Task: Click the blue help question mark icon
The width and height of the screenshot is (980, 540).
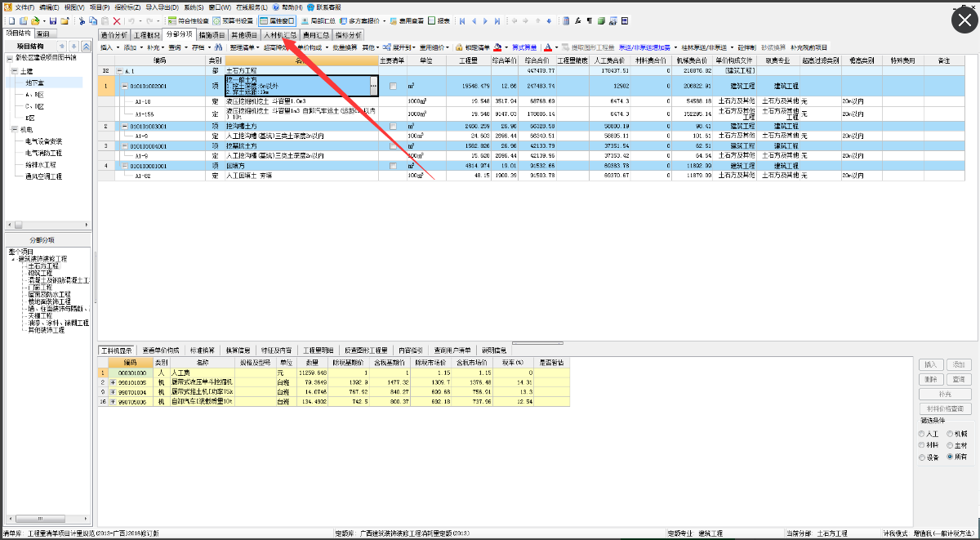Action: click(275, 7)
